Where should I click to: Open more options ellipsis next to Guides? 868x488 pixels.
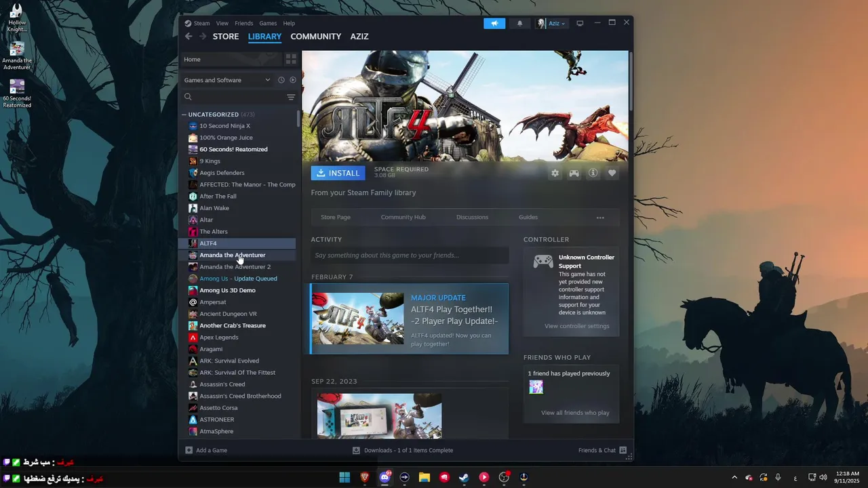pyautogui.click(x=600, y=218)
